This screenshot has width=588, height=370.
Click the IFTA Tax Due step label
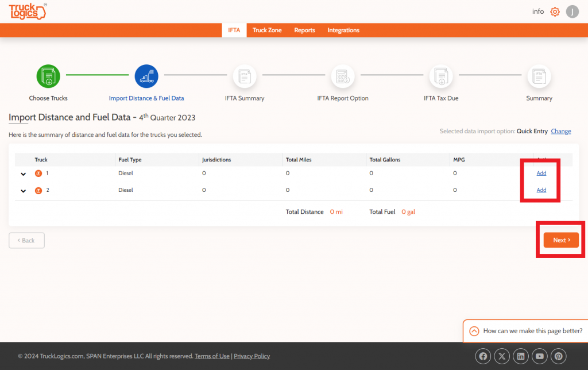point(441,98)
